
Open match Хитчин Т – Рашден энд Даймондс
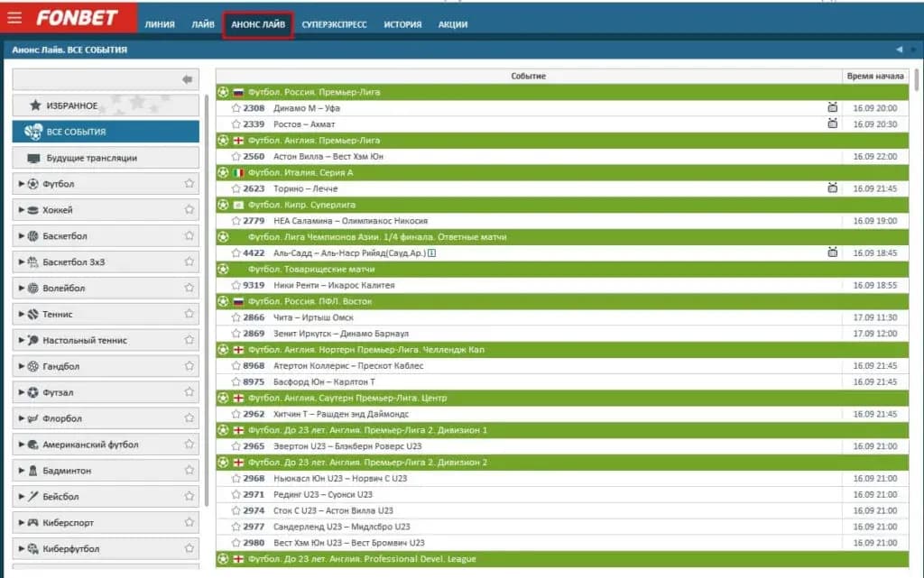point(340,414)
